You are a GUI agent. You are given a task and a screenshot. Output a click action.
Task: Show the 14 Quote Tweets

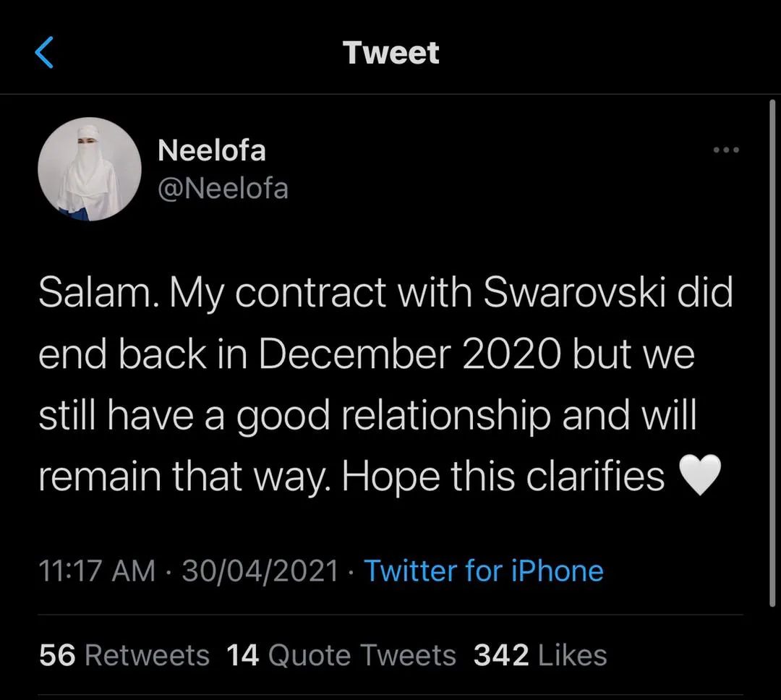coord(341,655)
